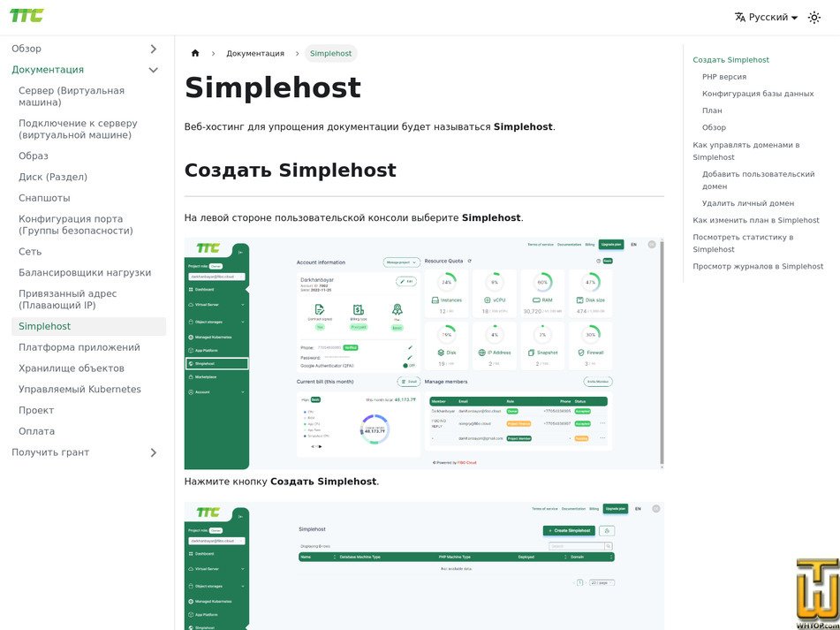
Task: Open the Документация breadcrumb link
Action: (x=255, y=54)
